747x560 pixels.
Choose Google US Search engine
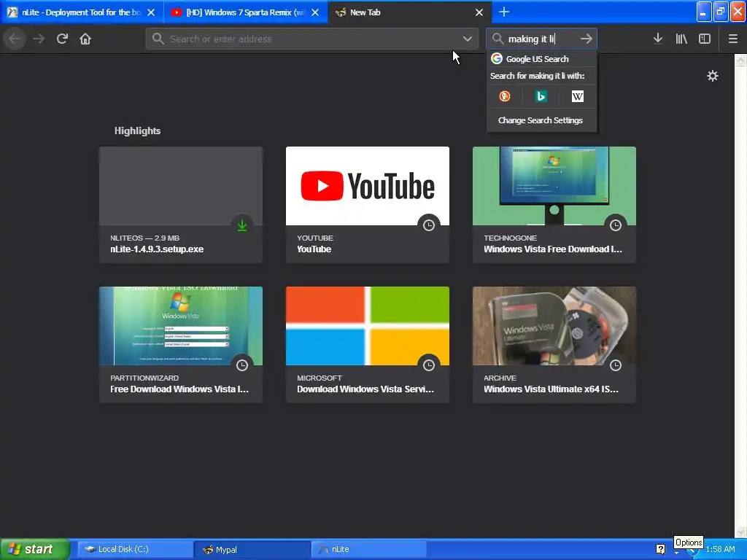[542, 58]
